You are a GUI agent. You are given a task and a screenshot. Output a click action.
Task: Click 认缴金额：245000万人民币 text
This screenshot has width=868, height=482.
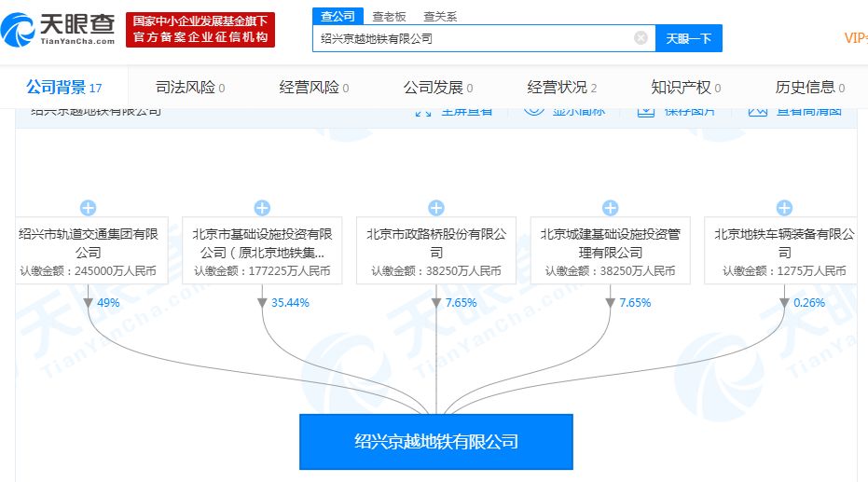88,271
